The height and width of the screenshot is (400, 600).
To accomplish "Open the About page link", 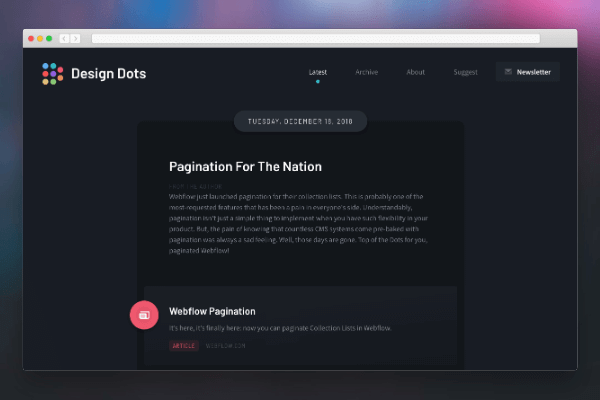I will coord(415,72).
